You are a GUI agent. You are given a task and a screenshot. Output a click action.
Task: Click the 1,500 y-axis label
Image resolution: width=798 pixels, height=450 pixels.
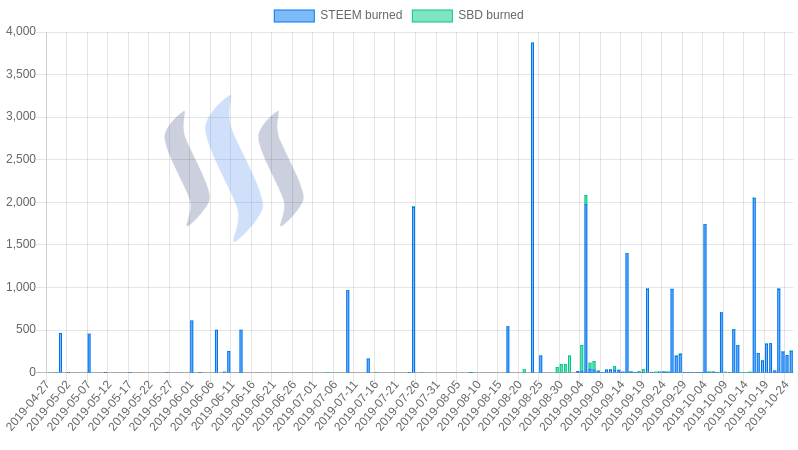pos(21,244)
